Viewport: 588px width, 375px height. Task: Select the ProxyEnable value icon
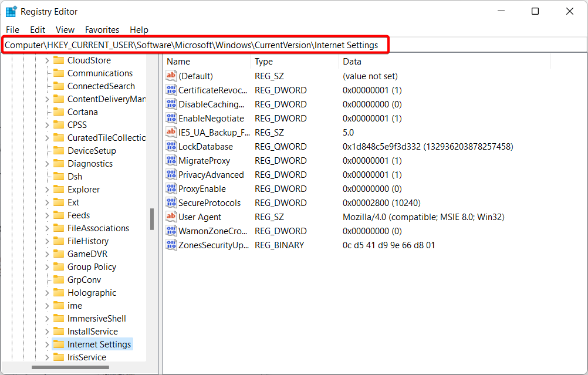click(171, 188)
